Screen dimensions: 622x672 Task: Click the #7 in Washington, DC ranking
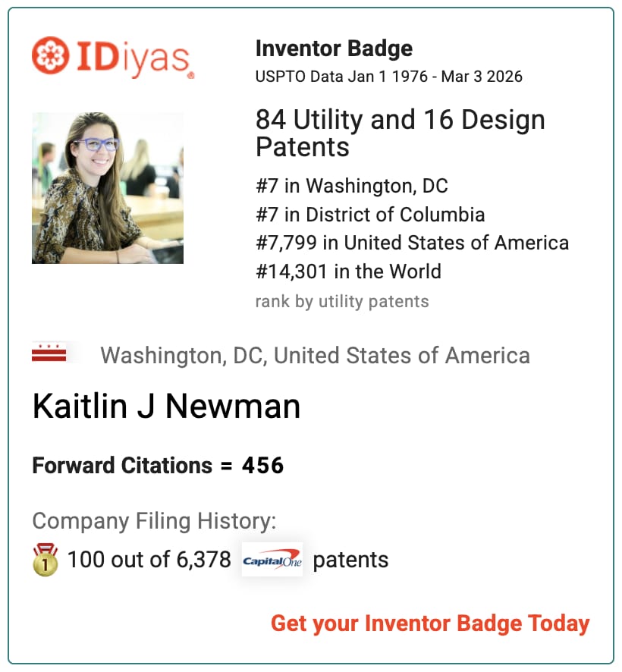(351, 186)
